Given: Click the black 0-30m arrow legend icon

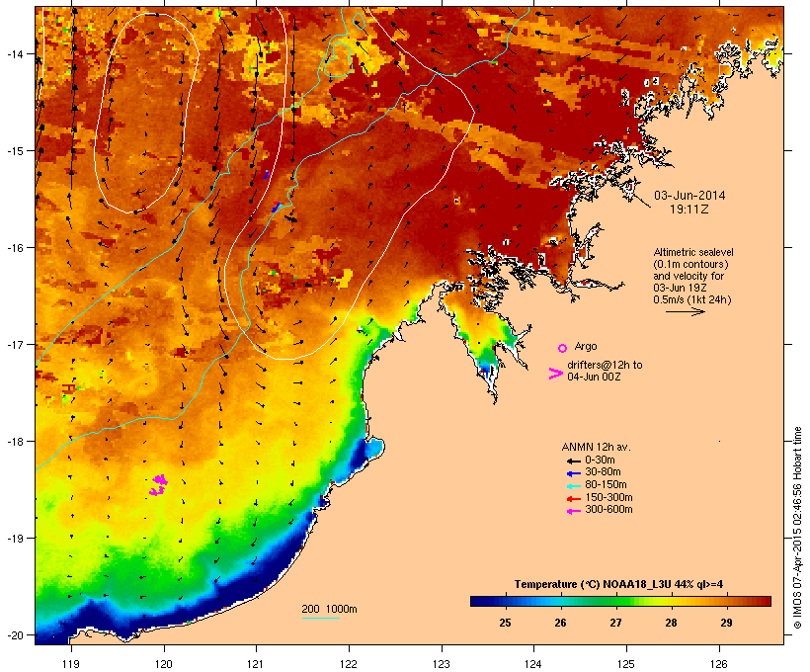Looking at the screenshot, I should [x=573, y=462].
